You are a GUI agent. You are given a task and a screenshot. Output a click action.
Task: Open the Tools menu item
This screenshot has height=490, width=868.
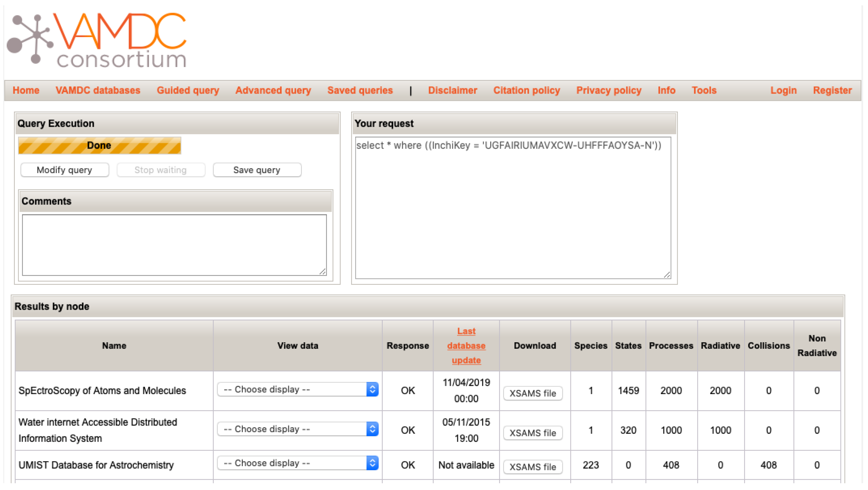(704, 90)
